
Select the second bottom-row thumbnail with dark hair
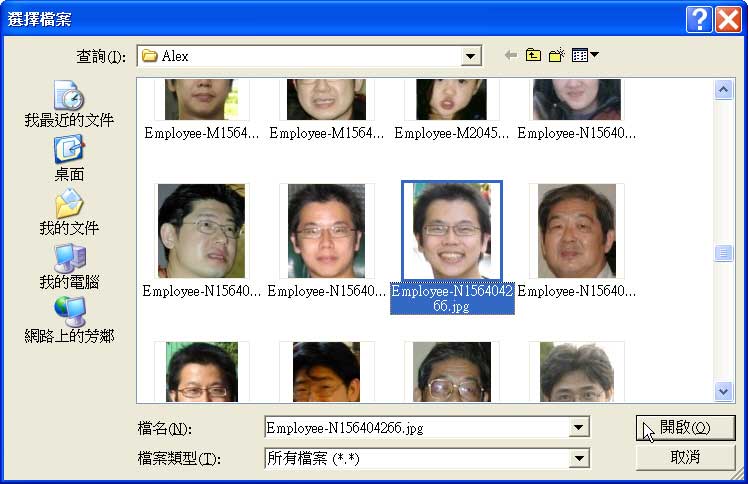click(x=327, y=371)
